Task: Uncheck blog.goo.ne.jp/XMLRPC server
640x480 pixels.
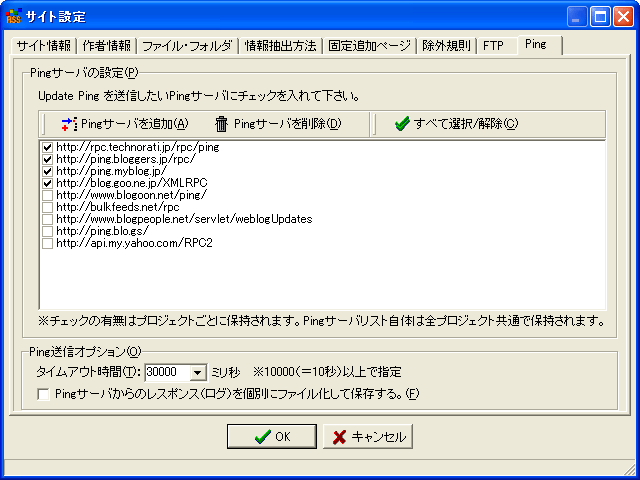Action: (47, 183)
